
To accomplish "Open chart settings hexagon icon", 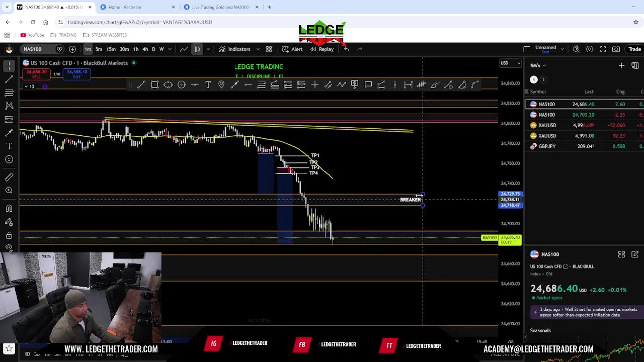I will [590, 49].
